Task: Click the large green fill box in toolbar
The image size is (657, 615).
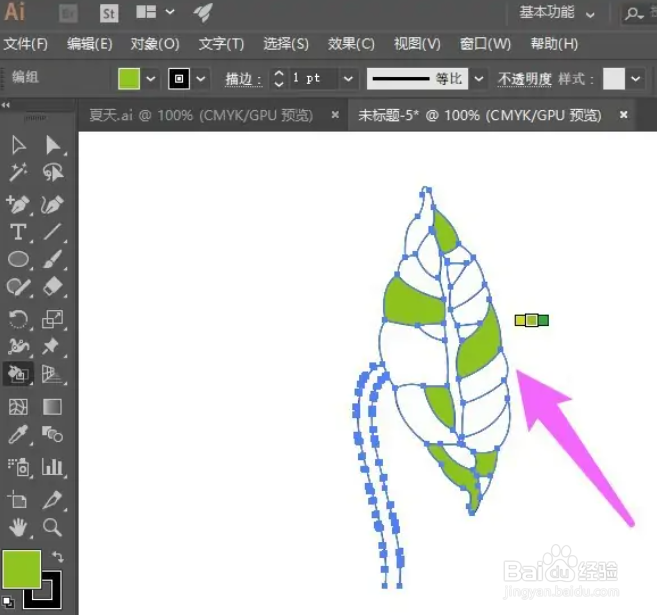Action: point(22,570)
